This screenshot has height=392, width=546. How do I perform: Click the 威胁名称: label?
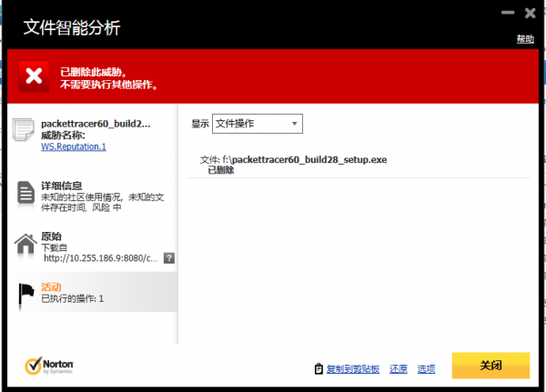(x=63, y=136)
